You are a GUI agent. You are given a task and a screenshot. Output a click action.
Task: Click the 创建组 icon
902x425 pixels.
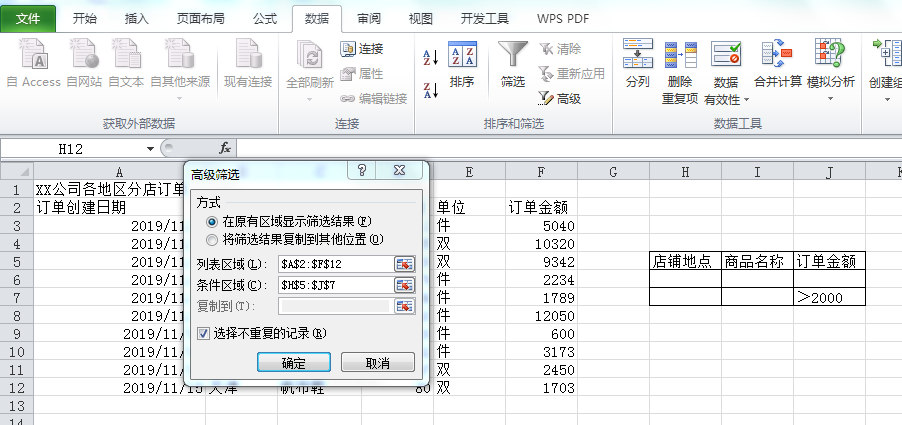[887, 53]
